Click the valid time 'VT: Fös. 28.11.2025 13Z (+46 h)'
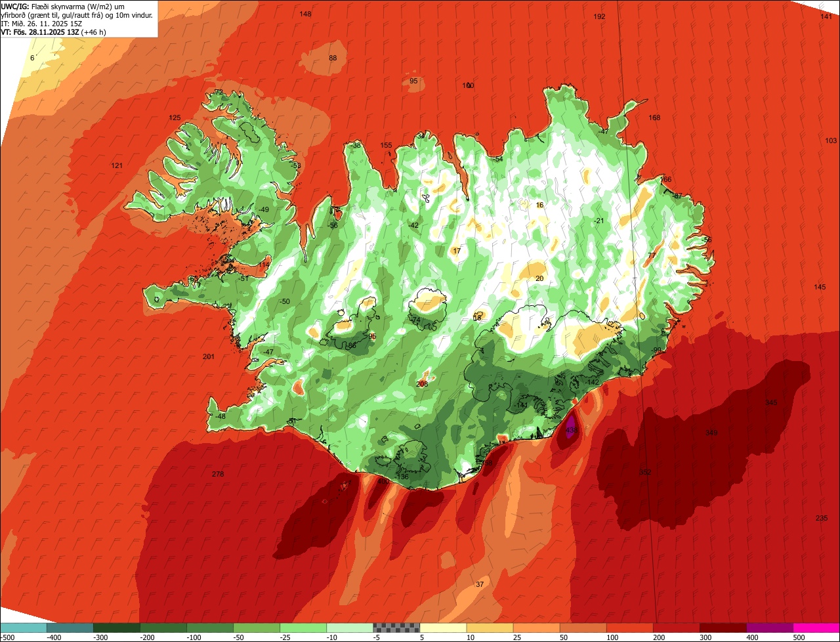Viewport: 840px width, 642px height. click(x=54, y=32)
